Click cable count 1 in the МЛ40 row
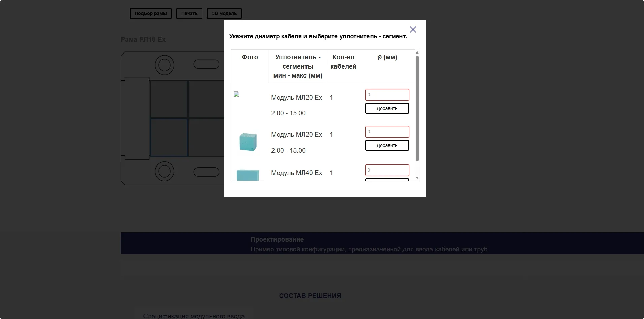 pos(331,173)
